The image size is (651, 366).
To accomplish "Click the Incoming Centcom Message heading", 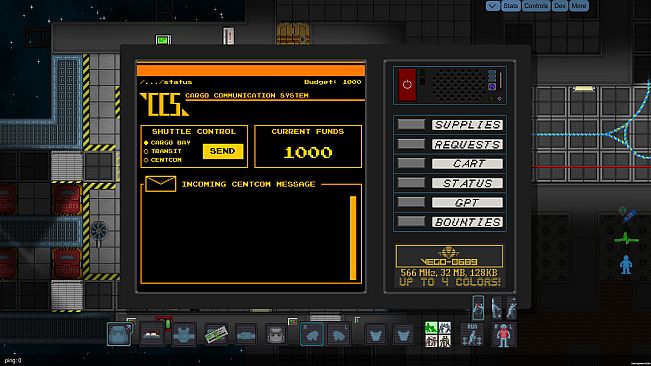I will (x=248, y=184).
